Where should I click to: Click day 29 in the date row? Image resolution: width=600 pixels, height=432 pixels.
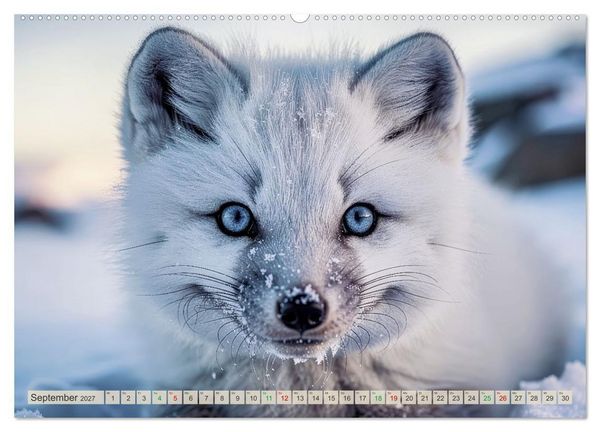point(549,398)
